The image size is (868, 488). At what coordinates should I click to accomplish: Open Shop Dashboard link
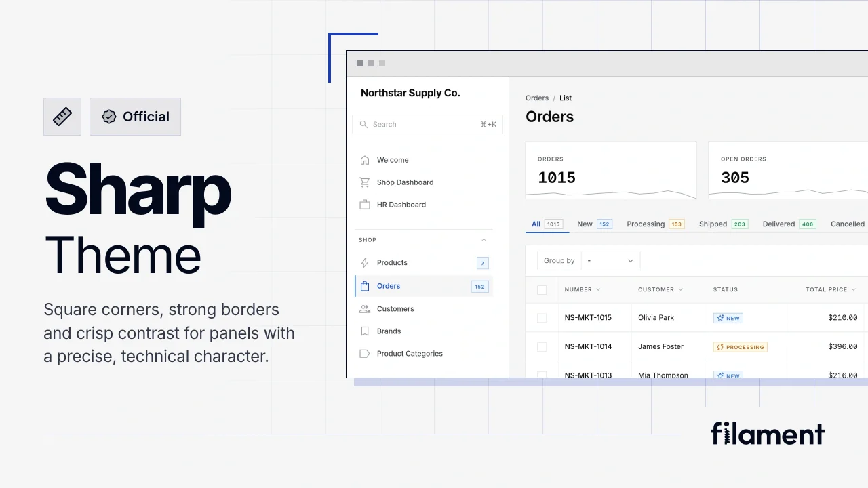pos(405,182)
